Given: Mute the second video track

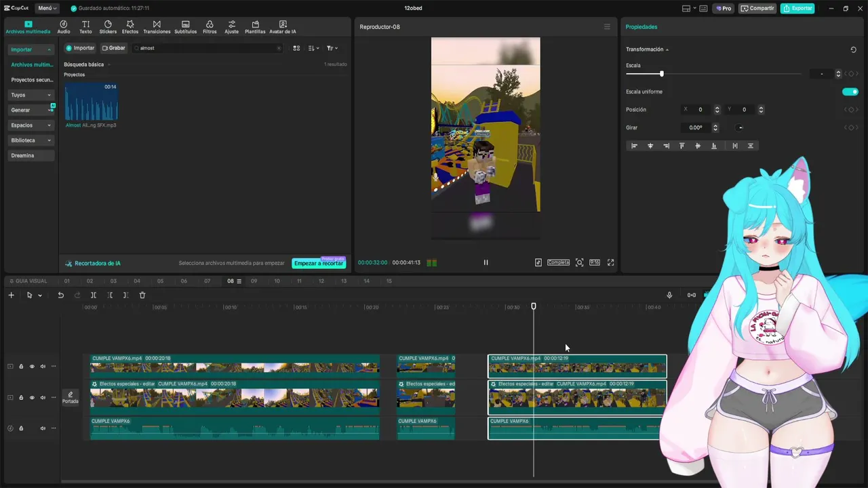Looking at the screenshot, I should (x=43, y=397).
